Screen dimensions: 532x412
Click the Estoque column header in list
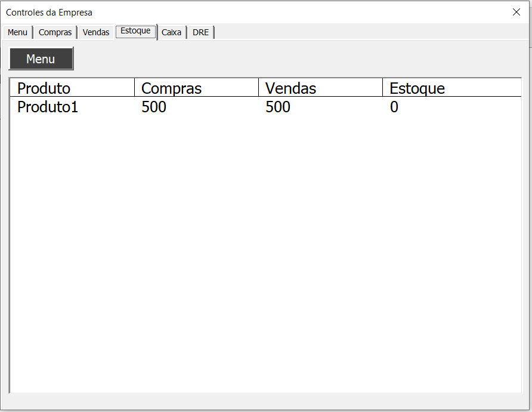452,88
